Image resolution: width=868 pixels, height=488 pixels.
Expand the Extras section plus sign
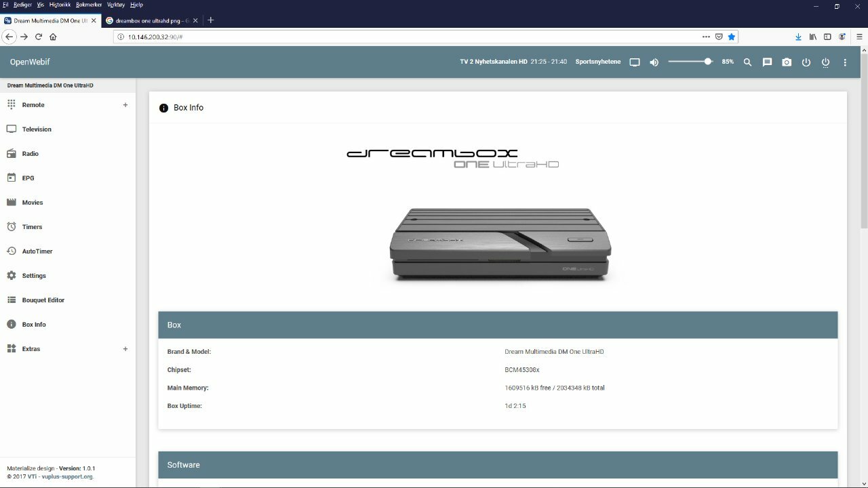125,349
